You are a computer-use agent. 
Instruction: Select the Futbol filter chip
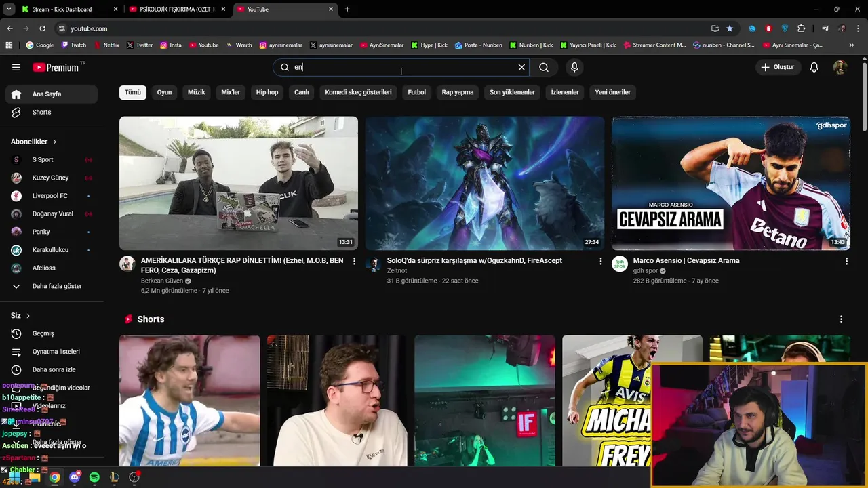pyautogui.click(x=417, y=92)
